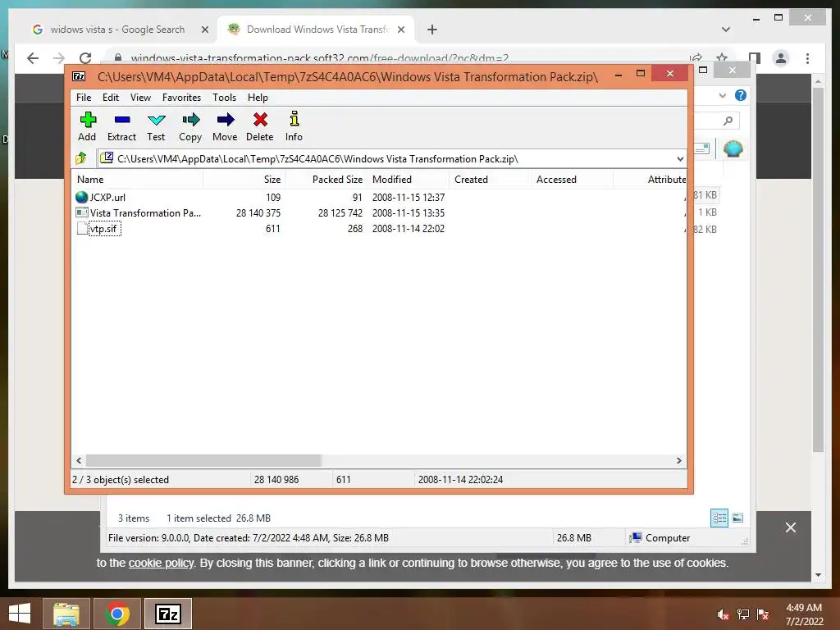Click the Vista Transformation Pack file icon
Viewport: 840px width, 630px height.
(x=81, y=212)
